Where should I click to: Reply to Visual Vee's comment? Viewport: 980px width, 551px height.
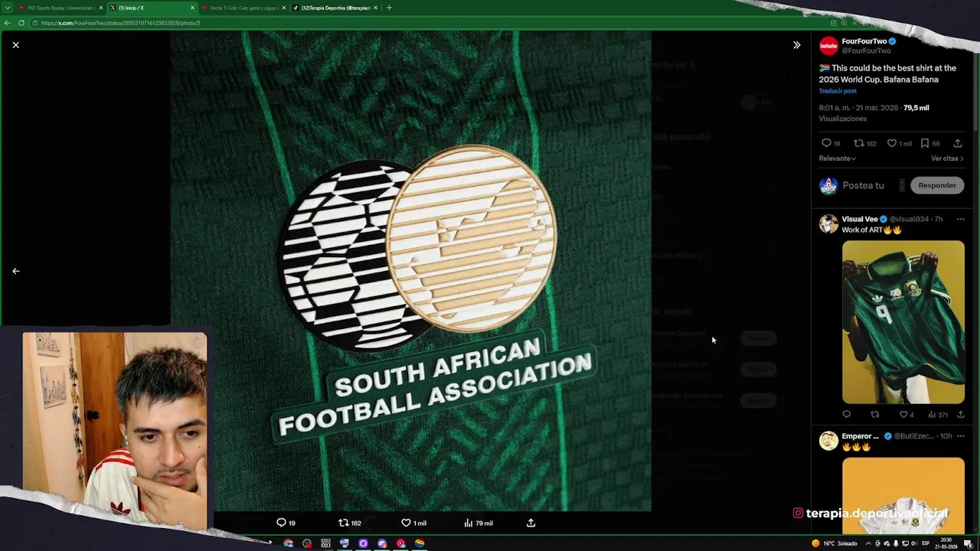(x=846, y=414)
